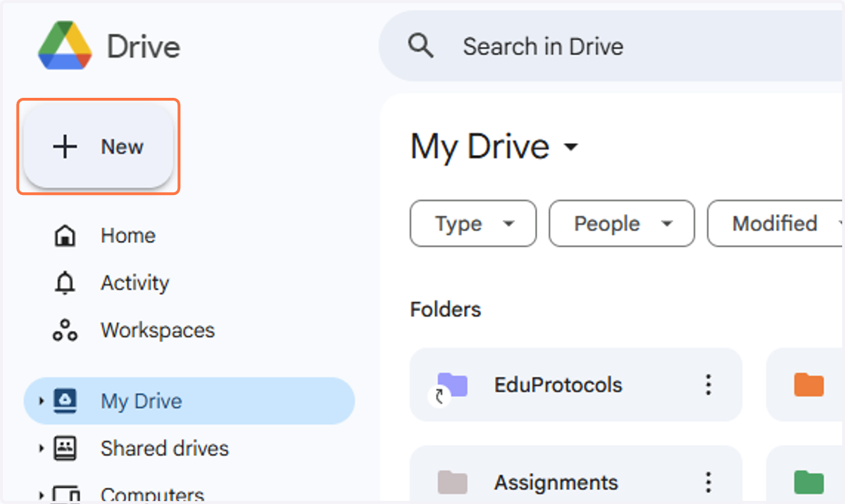Viewport: 845px width, 504px height.
Task: Open Computers in the sidebar
Action: coord(152,495)
